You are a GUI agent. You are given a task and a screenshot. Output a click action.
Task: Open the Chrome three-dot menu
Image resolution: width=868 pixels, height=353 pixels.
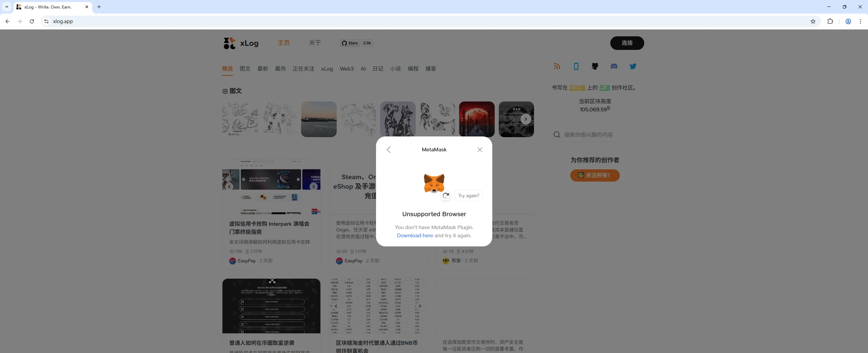(860, 21)
